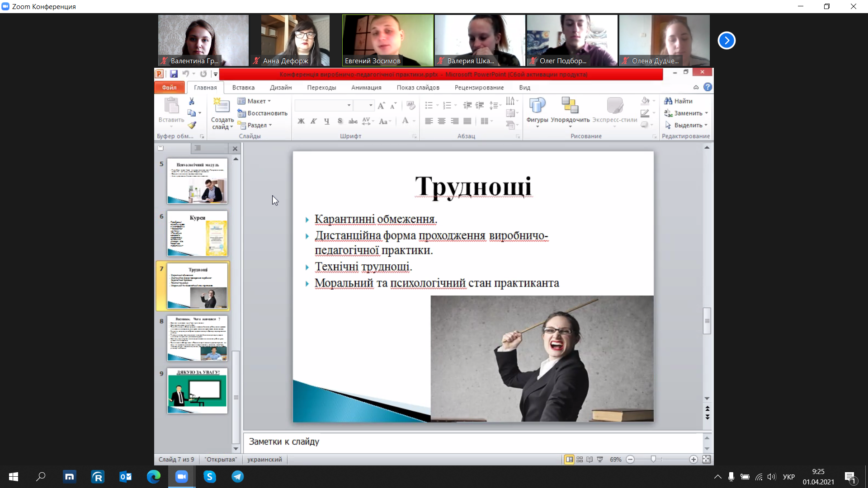Screen dimensions: 868x488
Task: Switch to the Показ слайдов tab
Action: click(418, 88)
